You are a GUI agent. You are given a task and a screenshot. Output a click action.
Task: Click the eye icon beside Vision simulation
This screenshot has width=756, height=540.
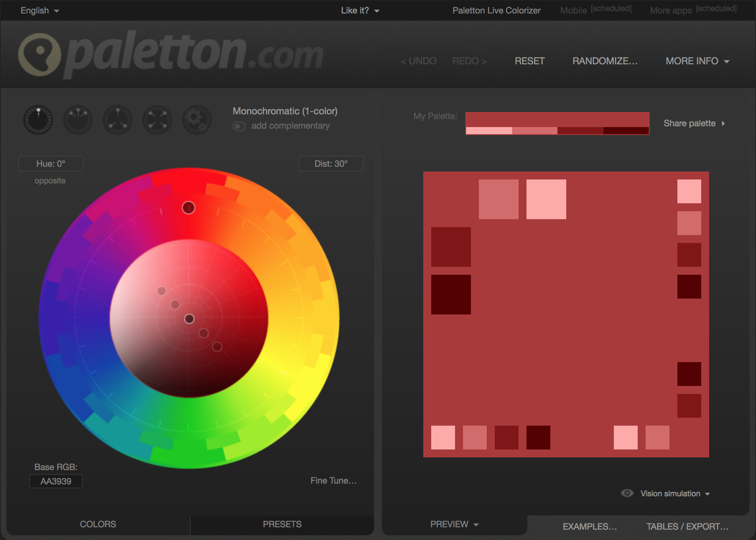point(627,493)
